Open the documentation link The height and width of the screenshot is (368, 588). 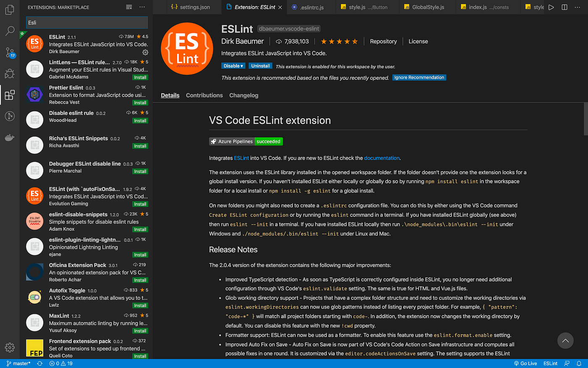pos(382,158)
